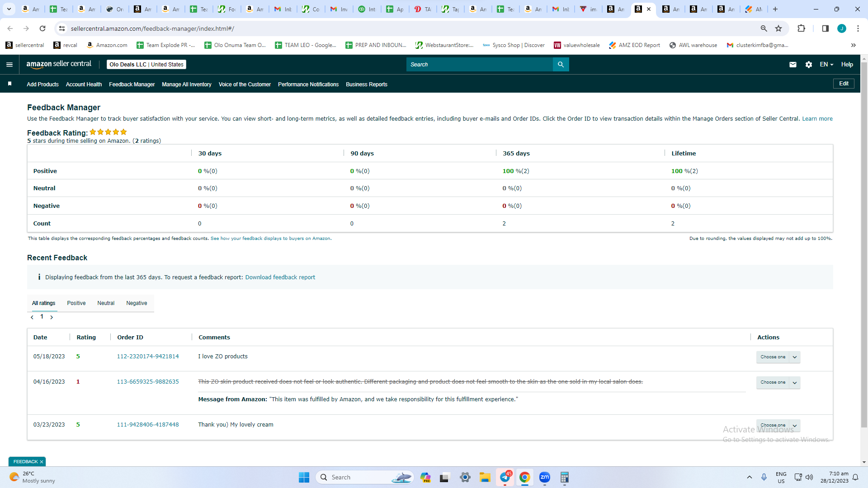Open Choose one dropdown for 04/16/2023 feedback

click(778, 382)
